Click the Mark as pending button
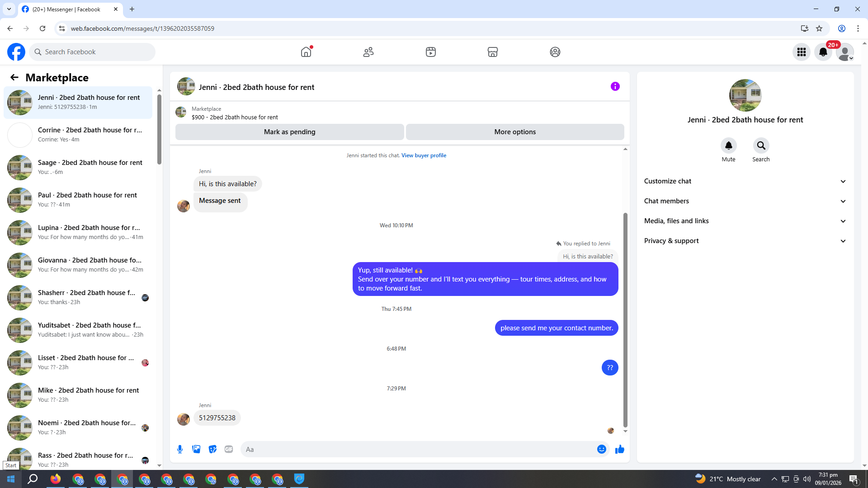The image size is (868, 488). (289, 132)
